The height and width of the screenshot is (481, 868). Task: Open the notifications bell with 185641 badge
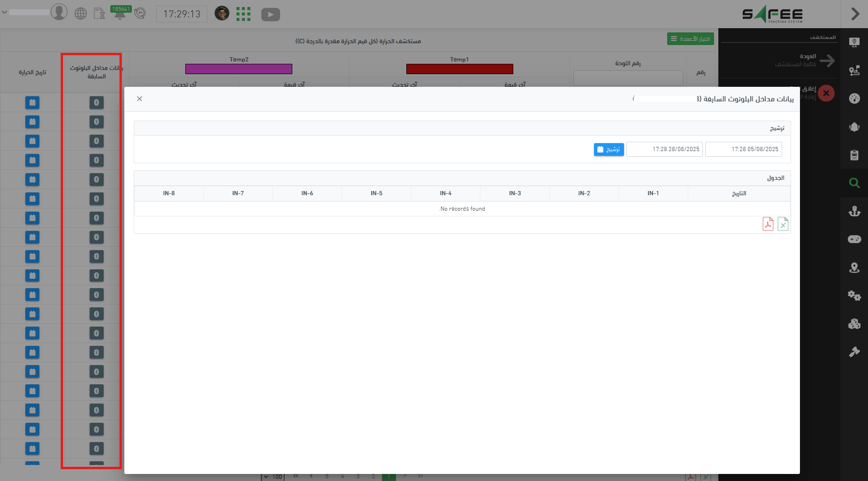(x=120, y=14)
